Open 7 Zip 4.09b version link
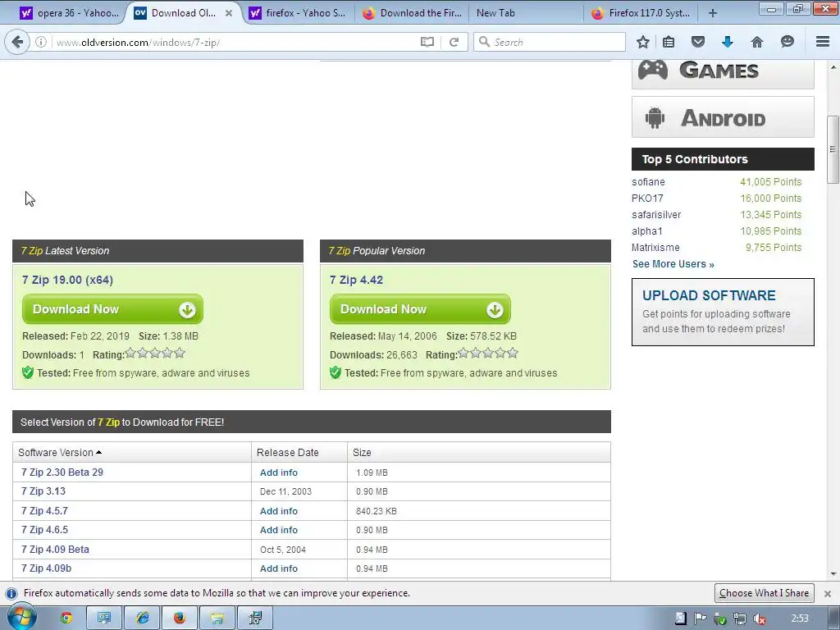The width and height of the screenshot is (840, 630). [x=46, y=568]
